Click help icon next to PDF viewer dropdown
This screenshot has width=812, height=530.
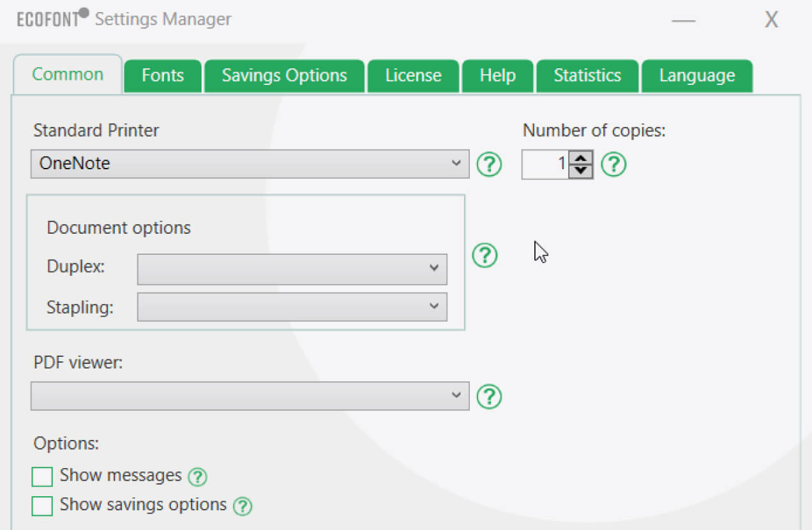coord(489,397)
